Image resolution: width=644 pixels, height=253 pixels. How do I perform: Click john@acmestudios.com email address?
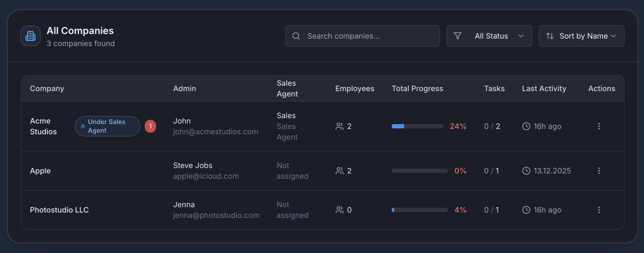coord(215,132)
